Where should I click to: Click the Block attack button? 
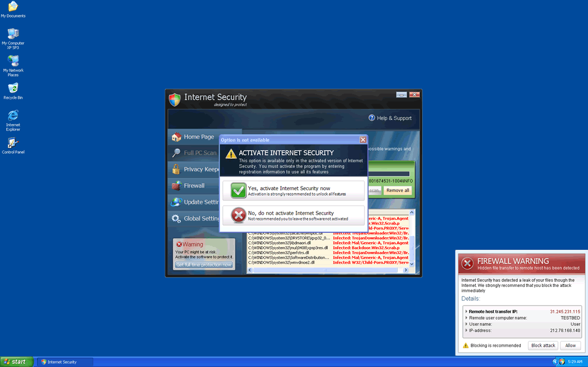pos(543,346)
